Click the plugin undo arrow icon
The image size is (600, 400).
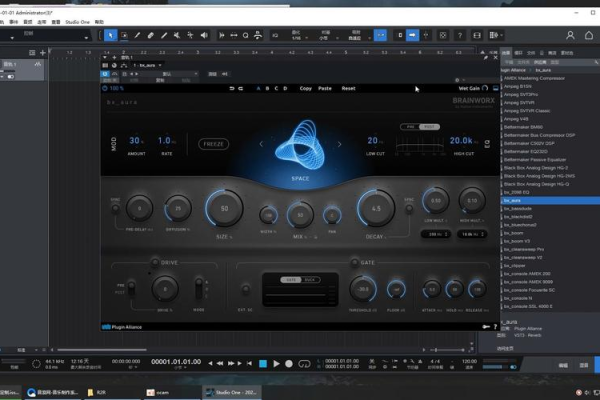(x=230, y=88)
